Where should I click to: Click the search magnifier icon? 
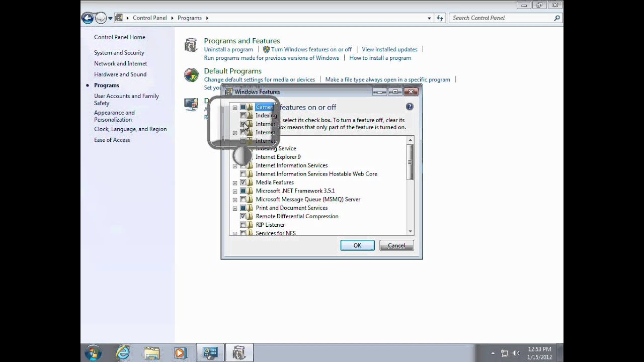tap(557, 18)
